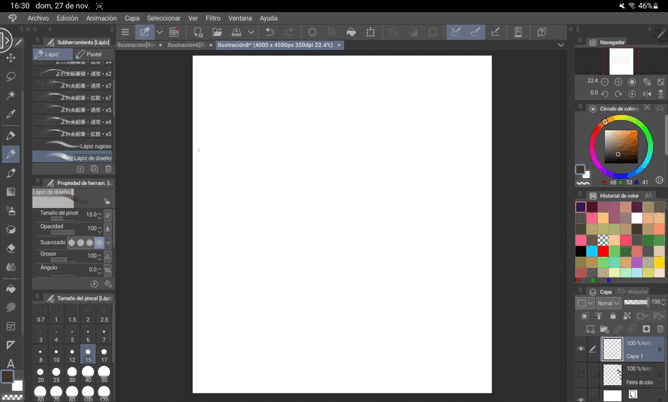Show the Paleta de color layer
Viewport: 668px width, 402px height.
(581, 374)
